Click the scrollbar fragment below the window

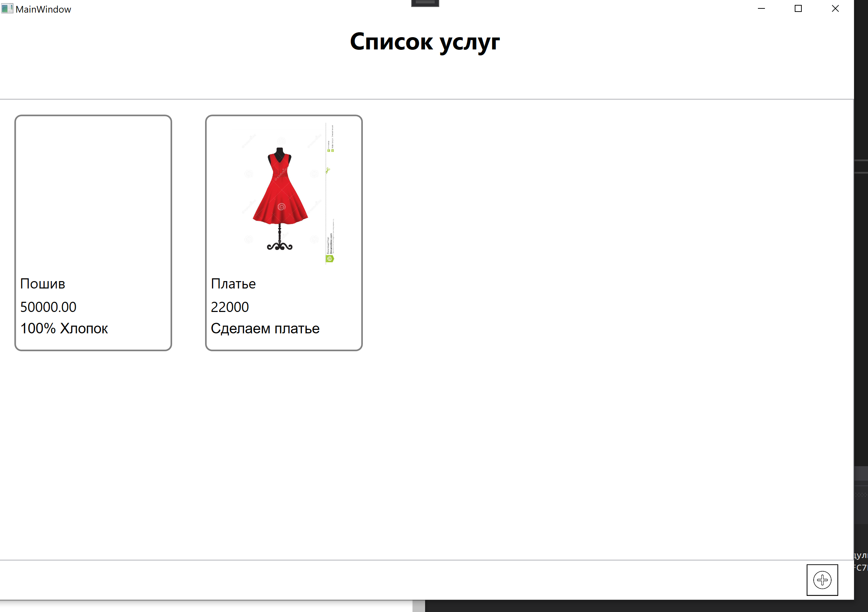[419, 606]
